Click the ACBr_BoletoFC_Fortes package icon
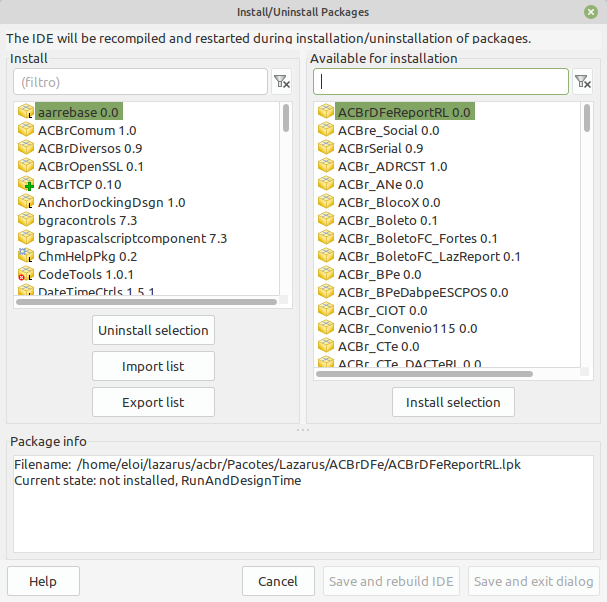 point(326,238)
